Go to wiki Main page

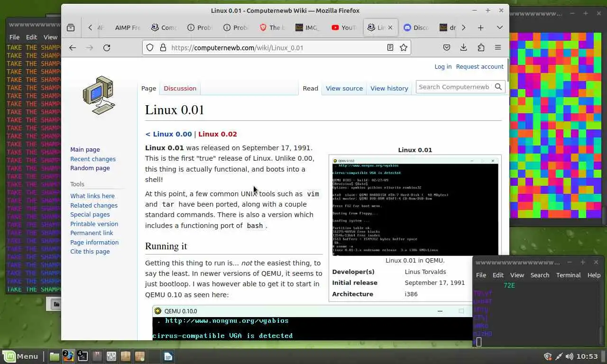point(85,149)
